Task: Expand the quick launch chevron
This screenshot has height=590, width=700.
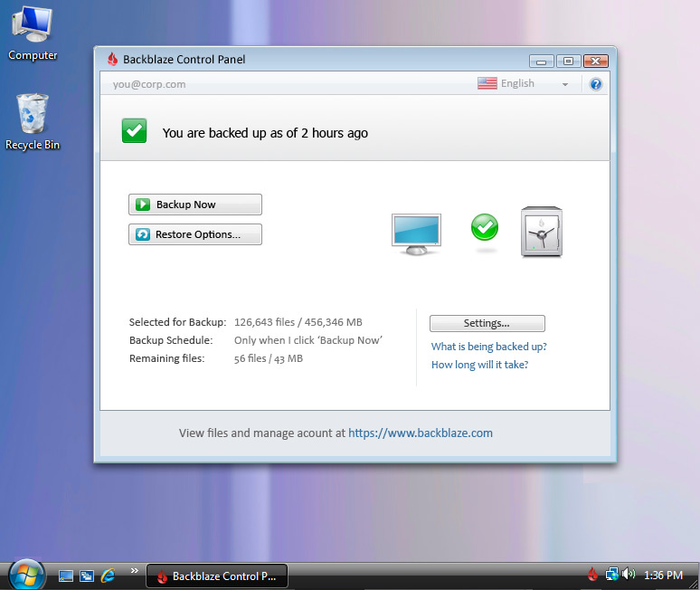Action: (135, 570)
